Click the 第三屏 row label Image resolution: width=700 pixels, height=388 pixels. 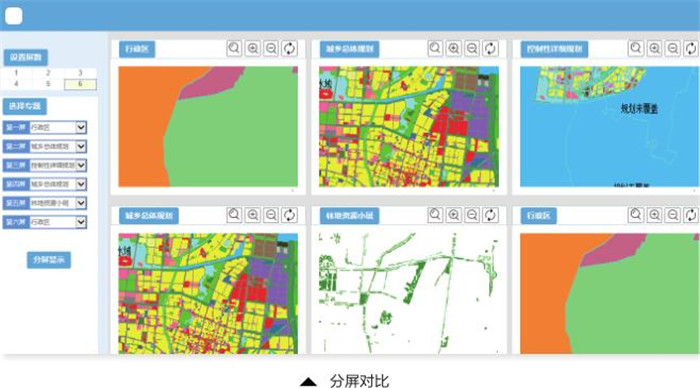click(x=16, y=165)
